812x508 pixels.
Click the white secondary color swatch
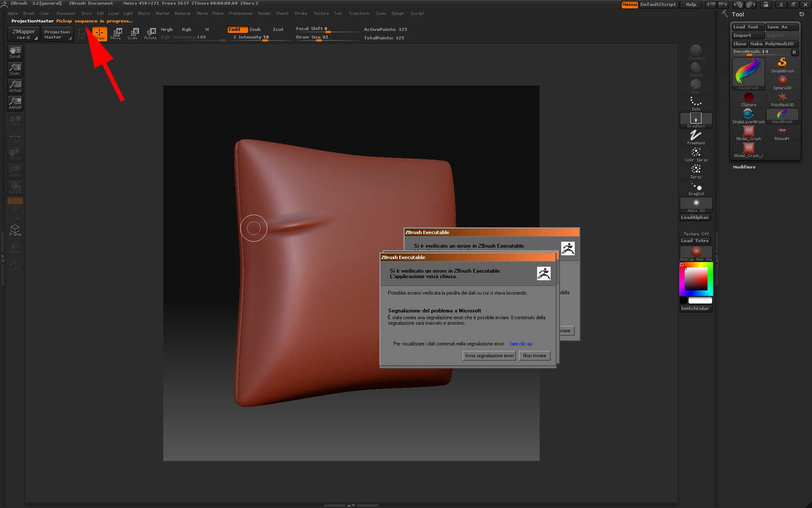[x=700, y=300]
